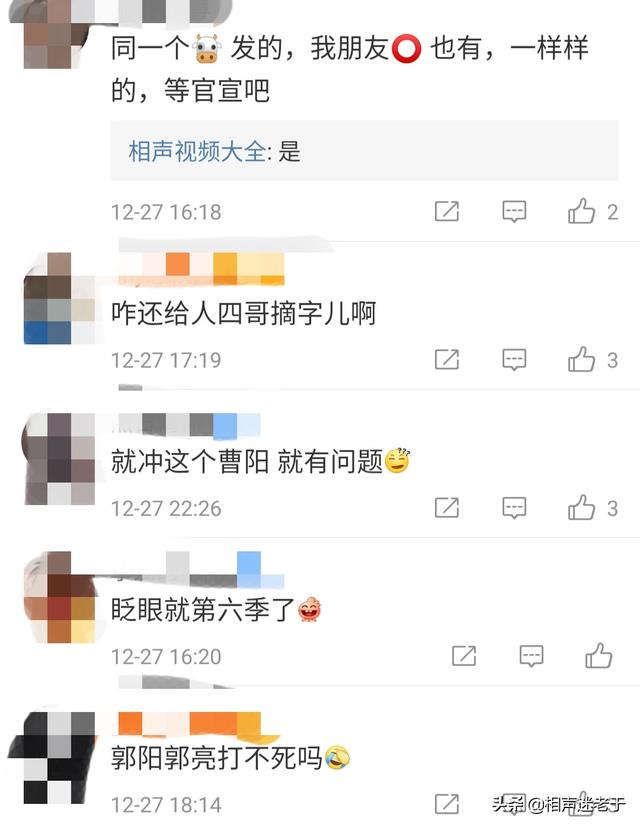This screenshot has height=827, width=640.
Task: Open reply on the 12-27 16:20 comment
Action: coord(531,656)
